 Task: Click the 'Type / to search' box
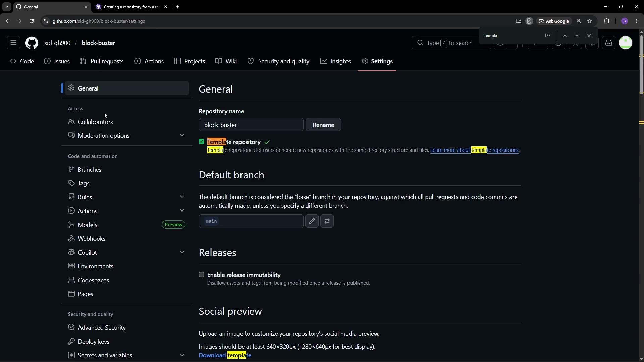451,43
